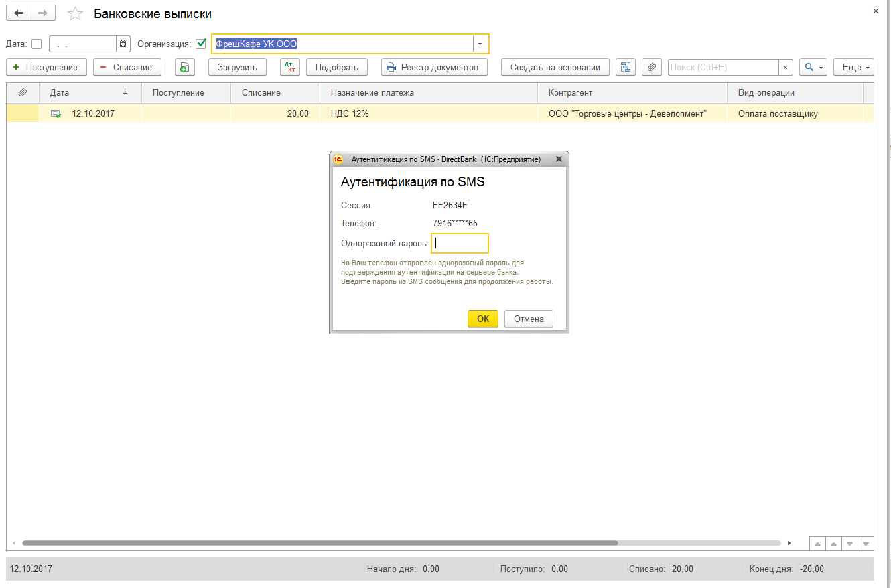The width and height of the screenshot is (891, 588).
Task: Click the session value FF2634F
Action: click(x=450, y=206)
